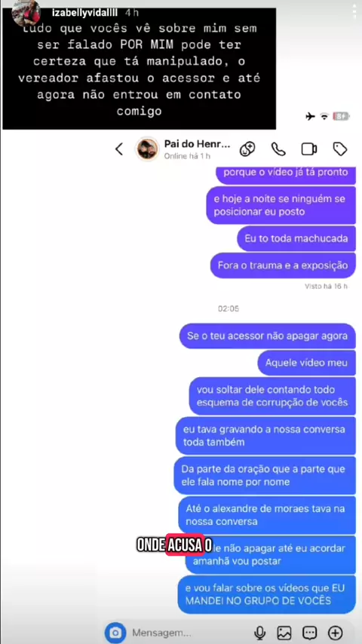Select the 'Eu to toda machucada' message

[x=296, y=238]
